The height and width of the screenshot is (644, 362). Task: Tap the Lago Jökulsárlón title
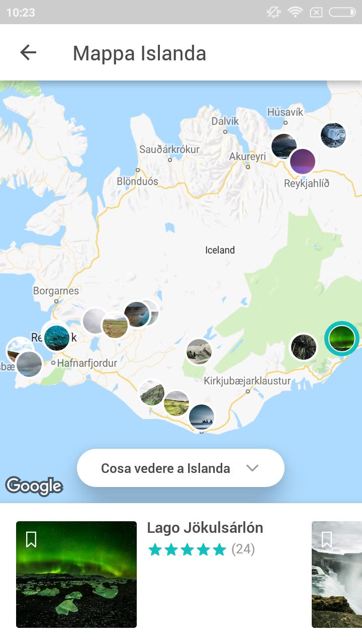pyautogui.click(x=205, y=528)
